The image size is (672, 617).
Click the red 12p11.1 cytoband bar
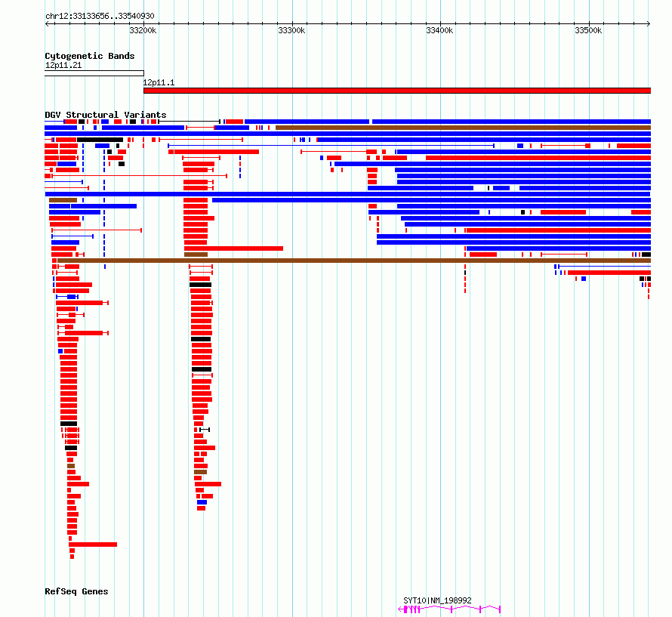(397, 91)
